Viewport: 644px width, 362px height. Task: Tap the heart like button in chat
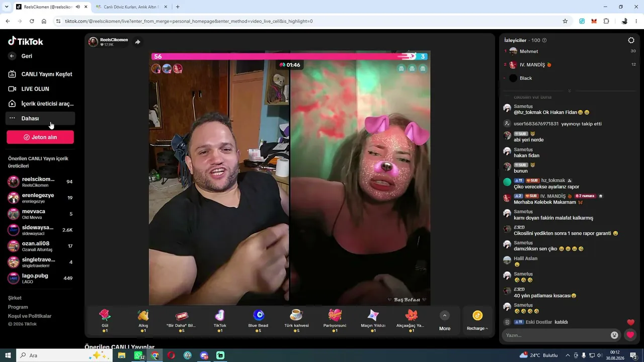(630, 335)
